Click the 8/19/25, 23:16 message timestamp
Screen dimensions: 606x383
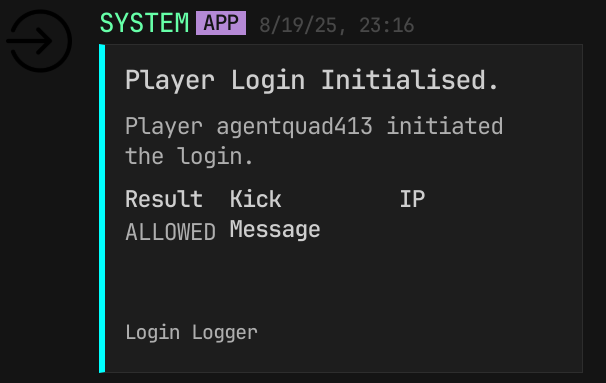point(337,26)
